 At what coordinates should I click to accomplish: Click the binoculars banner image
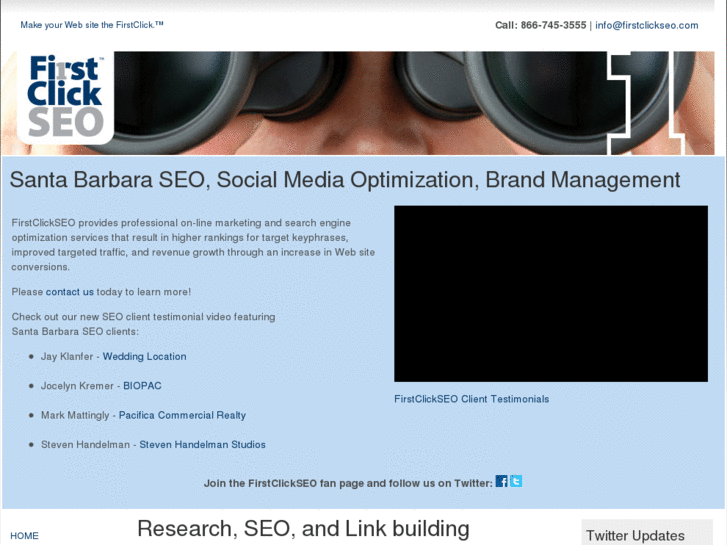pos(358,103)
